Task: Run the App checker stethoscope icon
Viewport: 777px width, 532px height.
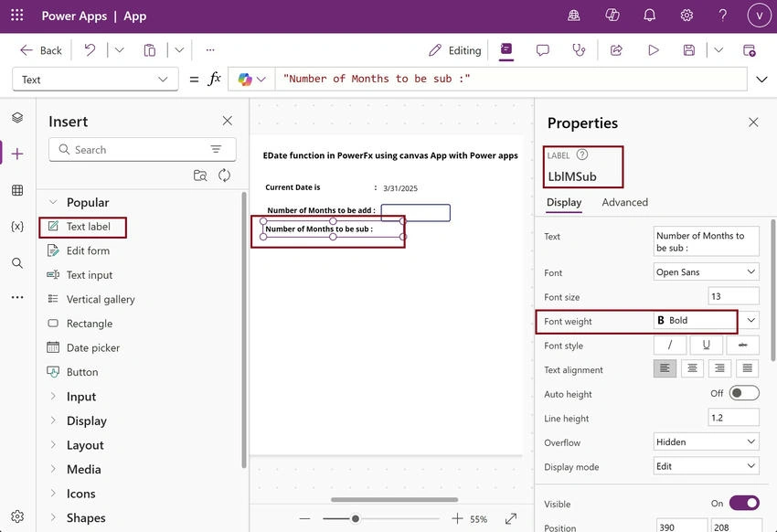Action: coord(579,50)
